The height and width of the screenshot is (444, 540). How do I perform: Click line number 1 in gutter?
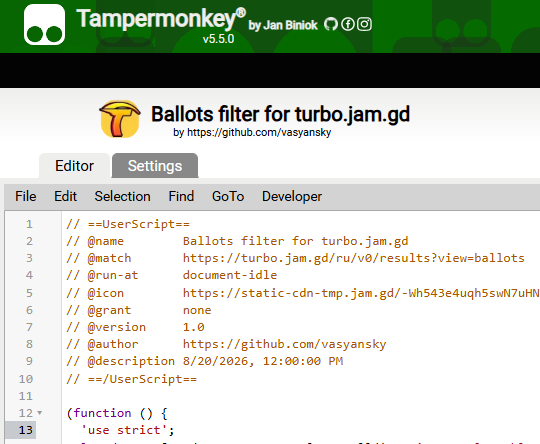coord(29,224)
